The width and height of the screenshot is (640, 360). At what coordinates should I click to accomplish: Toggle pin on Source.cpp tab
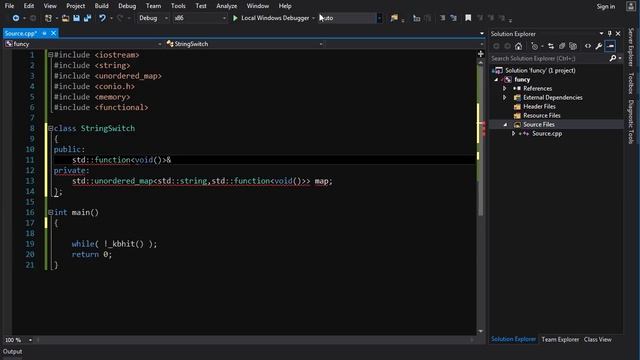click(x=44, y=33)
